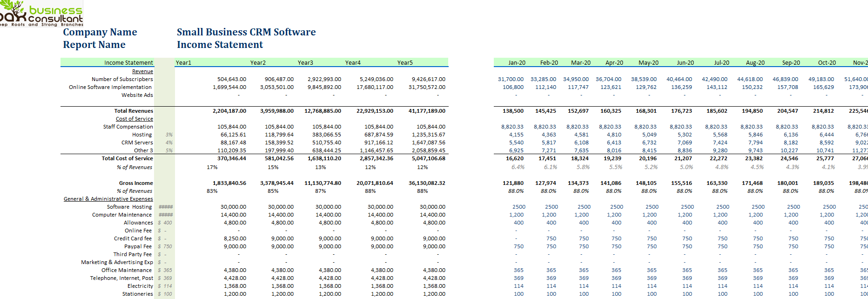Select the 'Credit Card fee' row label
Image resolution: width=868 pixels, height=299 pixels.
click(133, 238)
